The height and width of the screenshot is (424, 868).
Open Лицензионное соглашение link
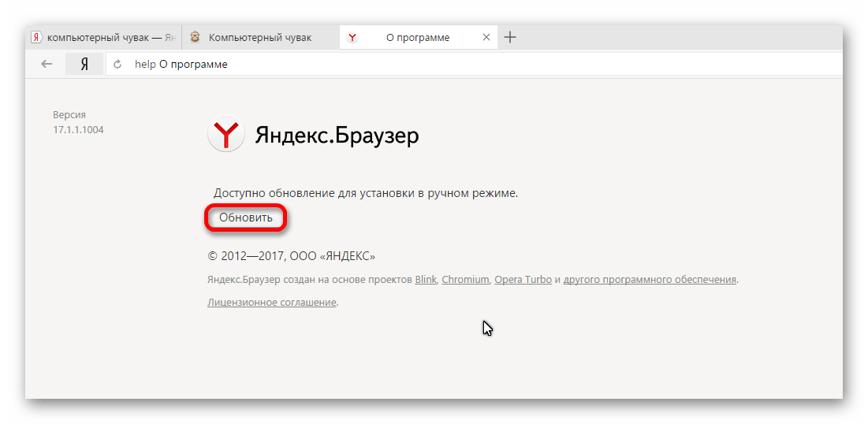point(272,302)
